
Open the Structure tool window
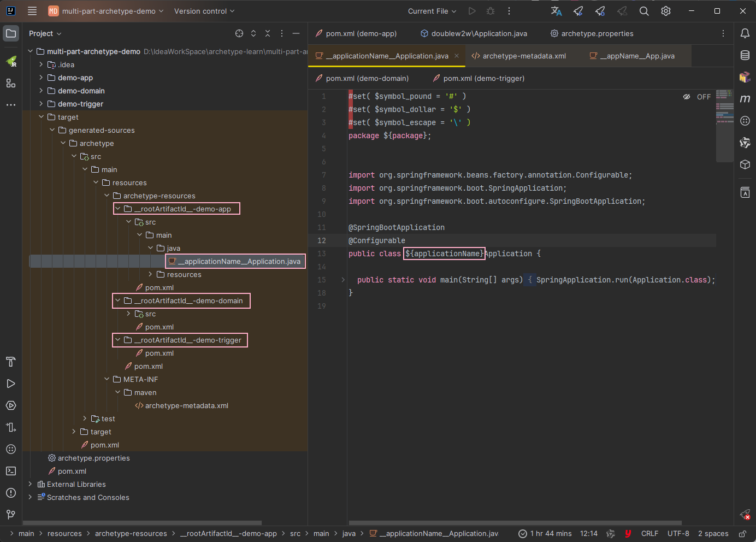click(11, 83)
